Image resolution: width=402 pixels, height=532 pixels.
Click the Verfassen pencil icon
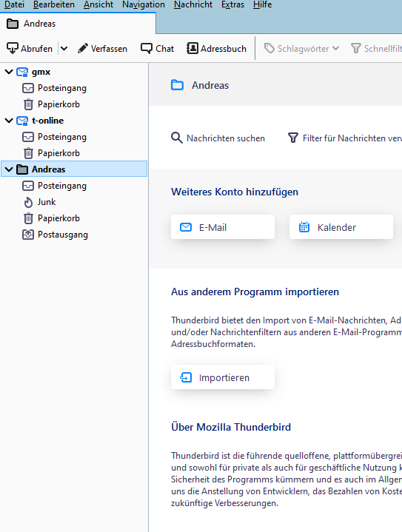[x=82, y=49]
